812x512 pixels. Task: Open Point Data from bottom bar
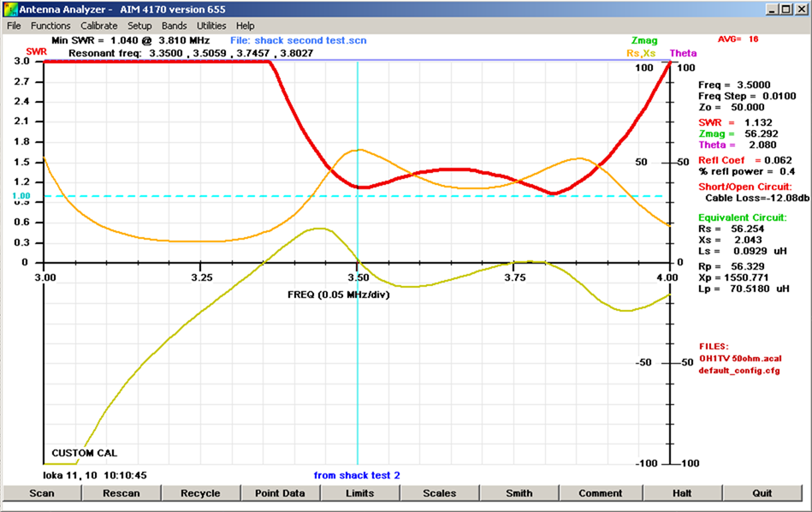click(280, 493)
